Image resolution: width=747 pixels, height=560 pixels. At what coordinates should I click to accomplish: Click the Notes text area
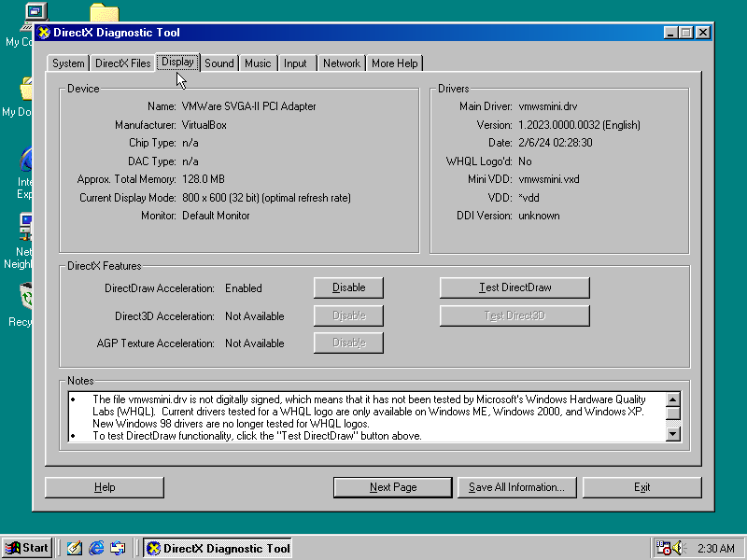coord(367,417)
